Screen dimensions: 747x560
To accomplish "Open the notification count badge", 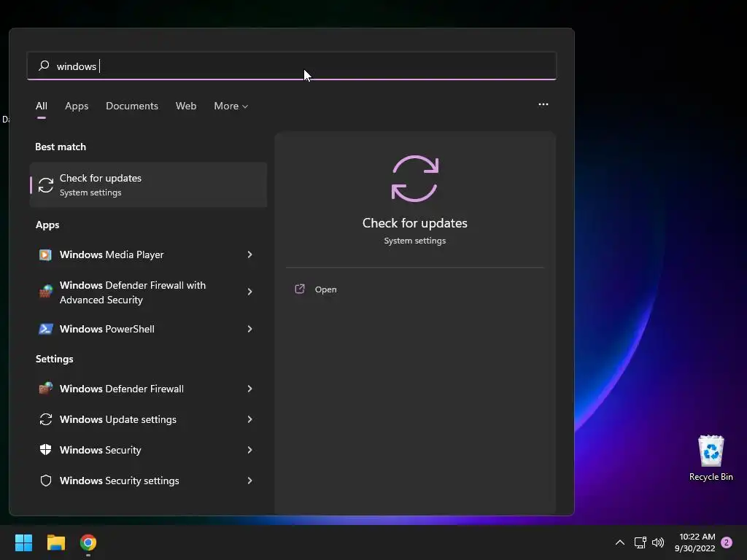I will pos(727,542).
